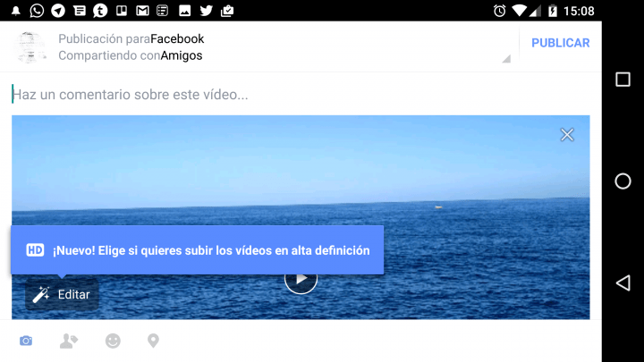
Task: Tap the Twitter notification icon
Action: 207,11
